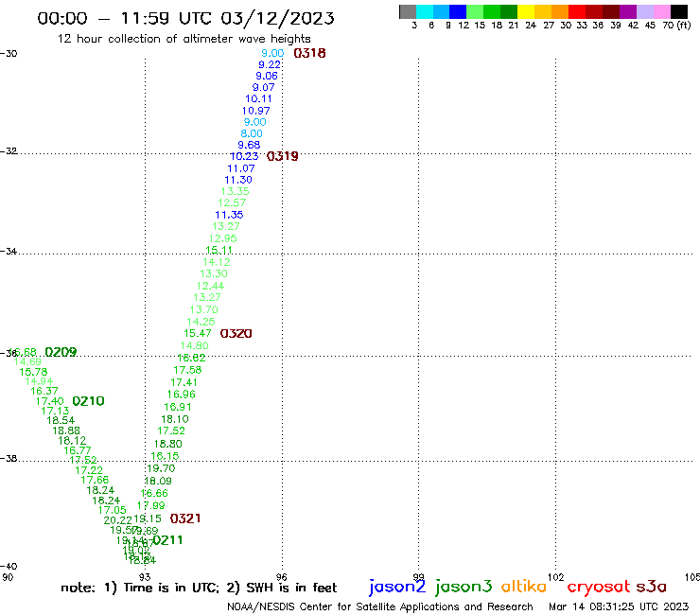Click the bright red legend swatch

click(x=576, y=11)
